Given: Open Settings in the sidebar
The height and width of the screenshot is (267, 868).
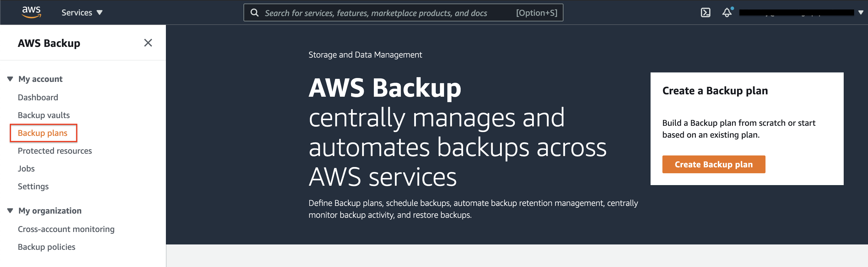Looking at the screenshot, I should (33, 186).
